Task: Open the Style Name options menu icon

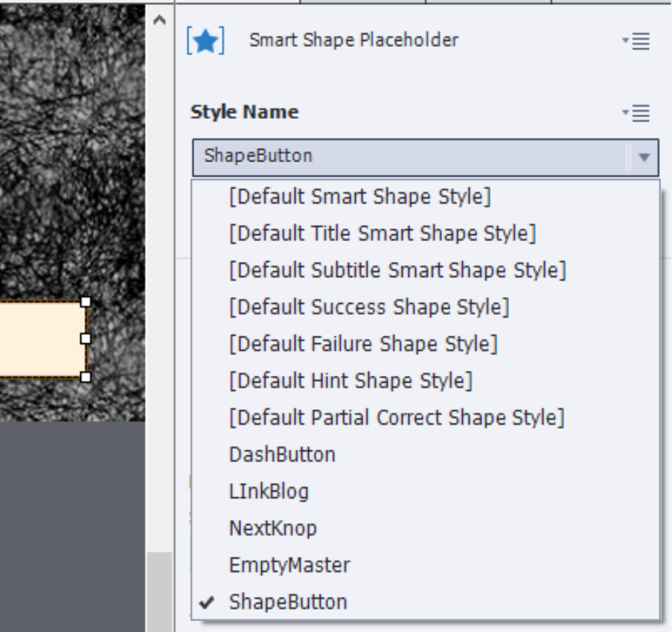Action: (x=636, y=113)
